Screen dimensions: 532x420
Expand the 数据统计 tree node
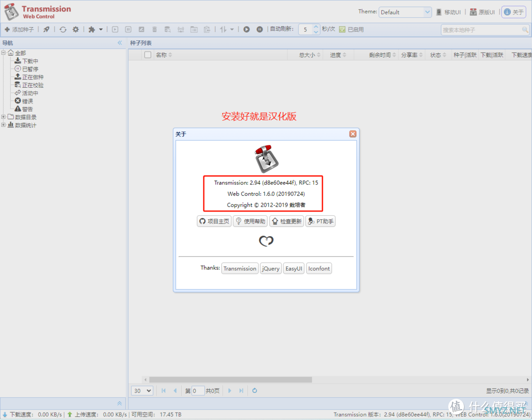click(x=3, y=125)
